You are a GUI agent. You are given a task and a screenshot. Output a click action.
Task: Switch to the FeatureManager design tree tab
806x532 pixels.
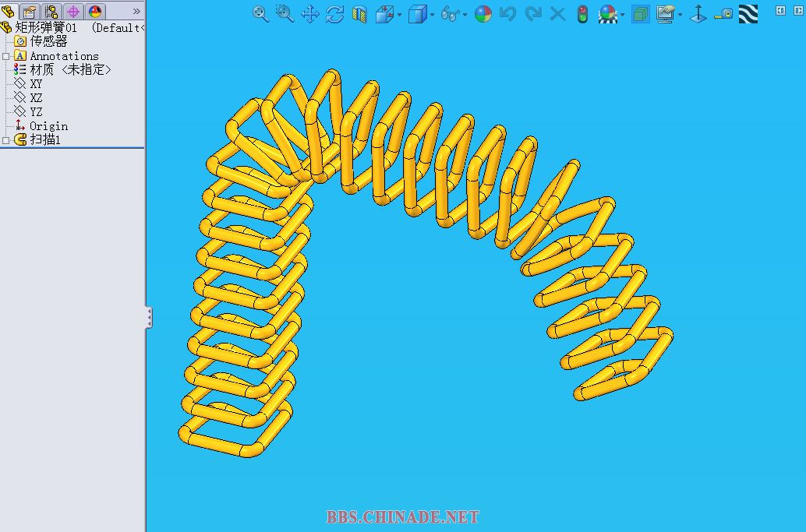click(9, 11)
